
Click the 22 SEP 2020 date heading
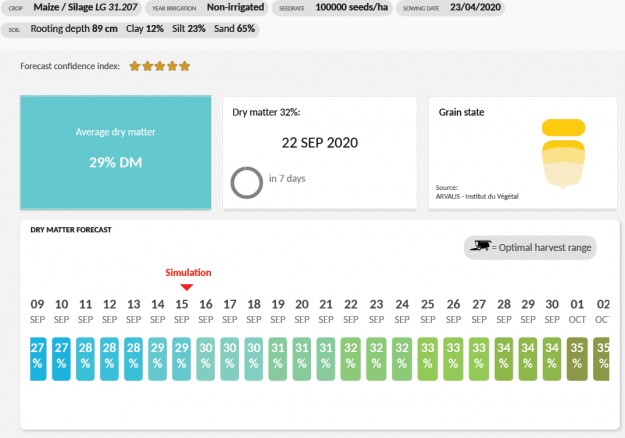pos(320,142)
